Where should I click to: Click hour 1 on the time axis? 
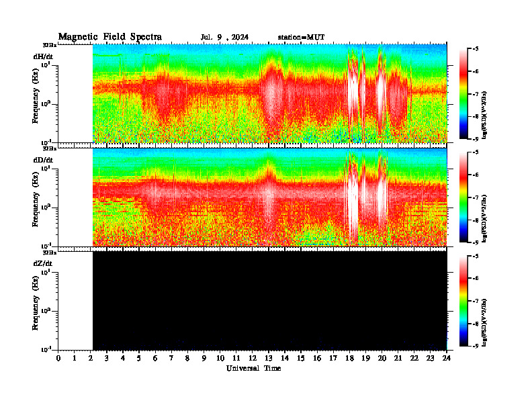tap(75, 358)
